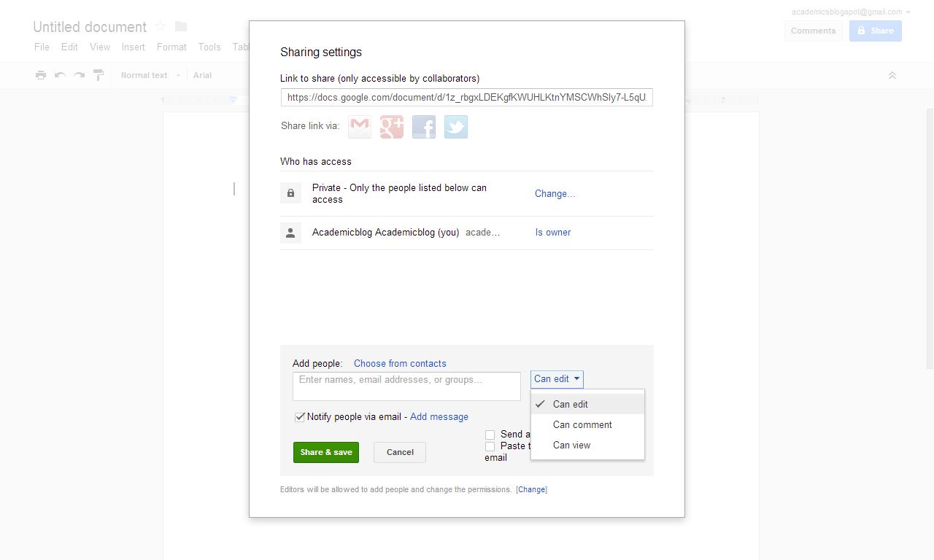Share link via Google+
This screenshot has width=934, height=560.
tap(391, 126)
